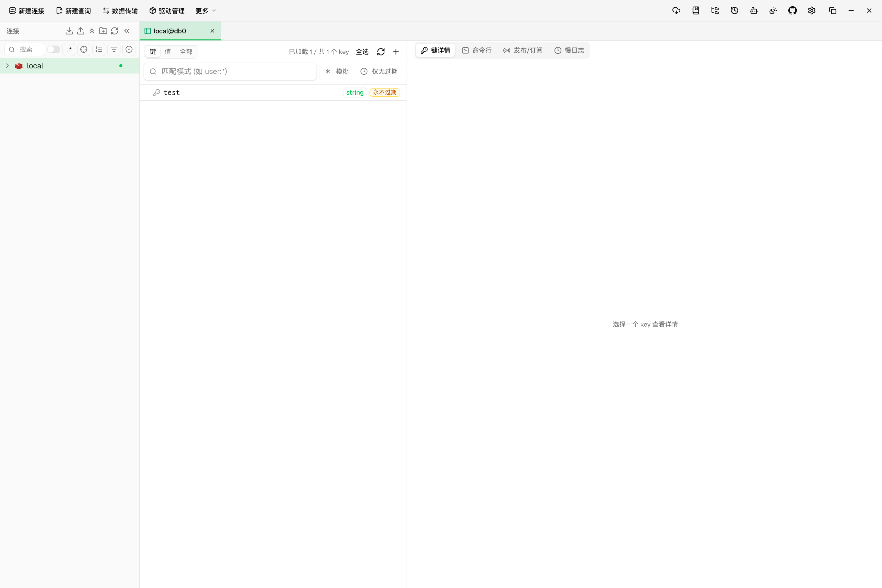
Task: Click the numbered list icon in the sidebar
Action: [x=99, y=50]
